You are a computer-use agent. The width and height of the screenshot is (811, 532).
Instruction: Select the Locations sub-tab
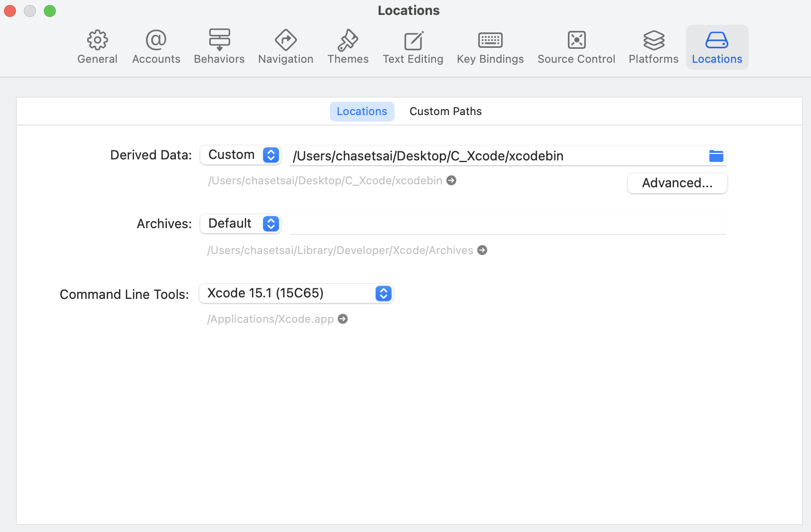point(362,112)
